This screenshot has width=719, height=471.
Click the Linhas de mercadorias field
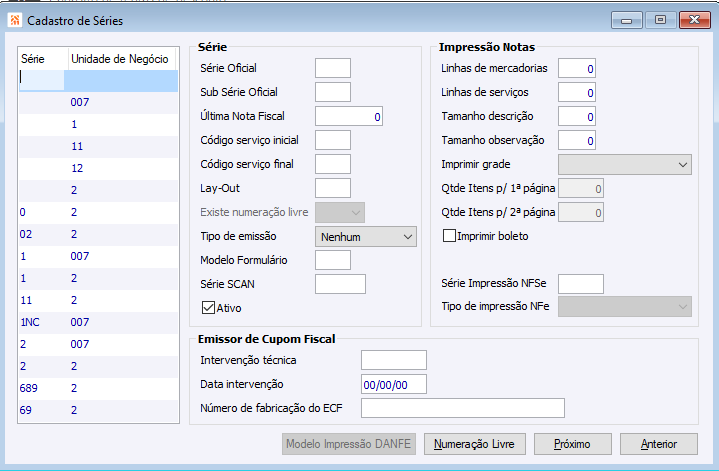pos(577,68)
